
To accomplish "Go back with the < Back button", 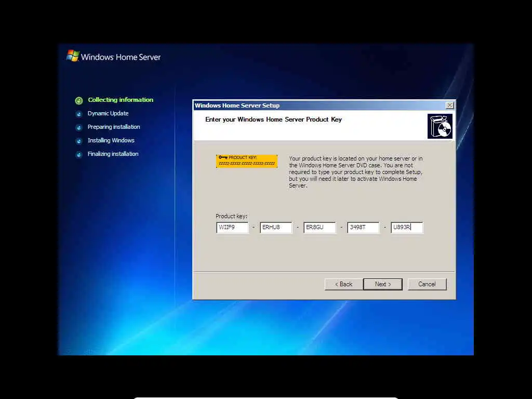I will pos(344,284).
